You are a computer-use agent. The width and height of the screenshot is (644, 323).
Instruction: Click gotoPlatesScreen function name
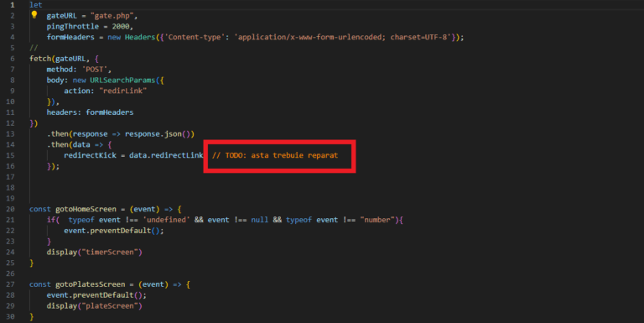[x=91, y=284]
